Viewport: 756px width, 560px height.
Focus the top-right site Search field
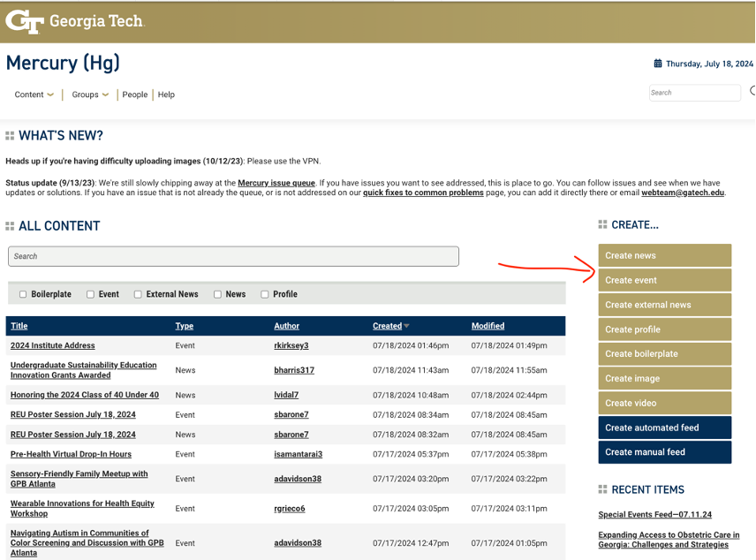[x=695, y=93]
